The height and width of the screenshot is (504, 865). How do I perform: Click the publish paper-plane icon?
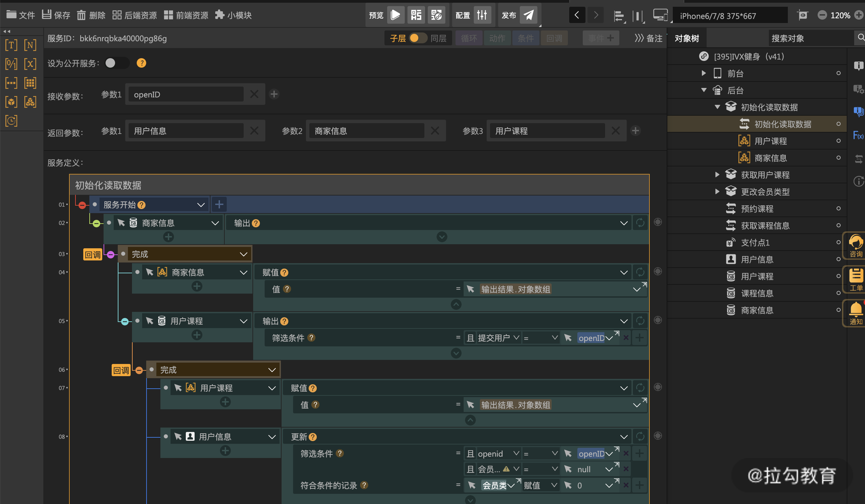(529, 15)
